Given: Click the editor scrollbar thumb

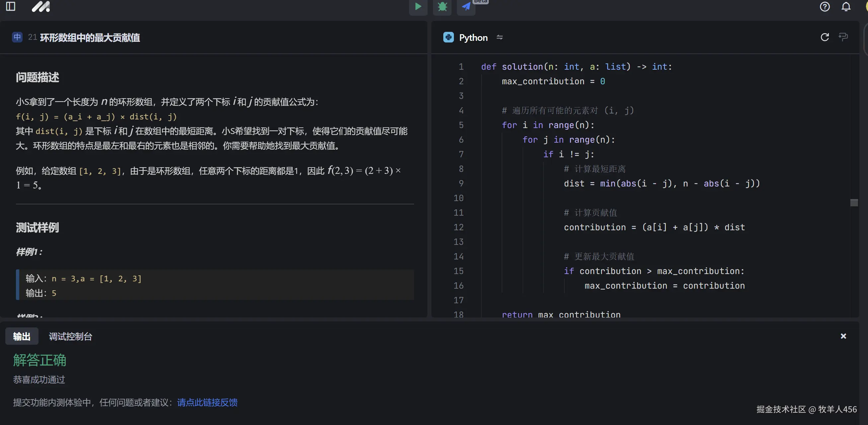Looking at the screenshot, I should click(x=854, y=203).
